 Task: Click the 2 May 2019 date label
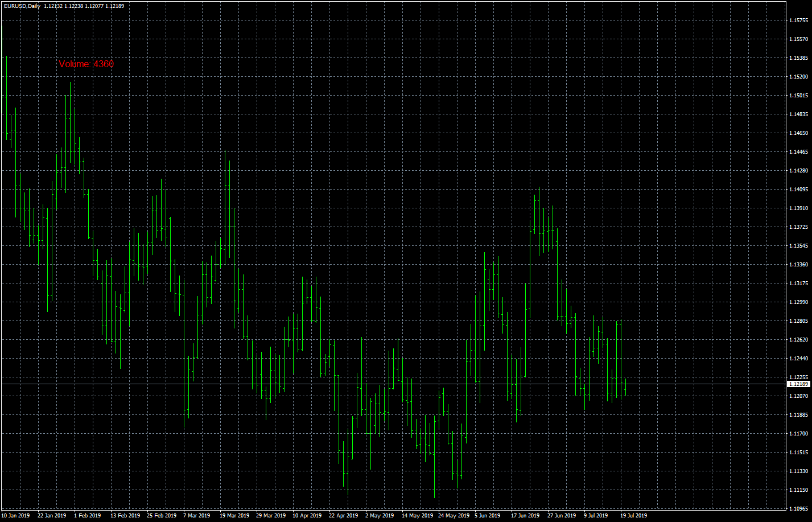click(x=380, y=516)
